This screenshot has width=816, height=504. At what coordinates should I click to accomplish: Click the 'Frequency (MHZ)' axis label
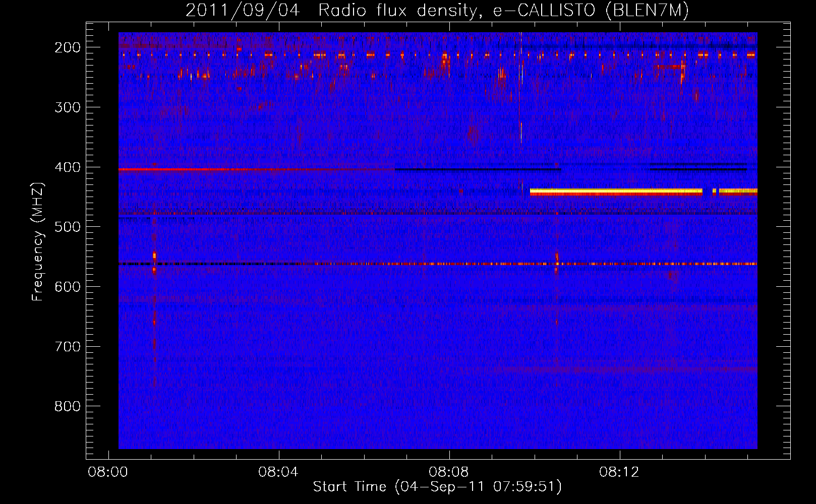tap(38, 241)
